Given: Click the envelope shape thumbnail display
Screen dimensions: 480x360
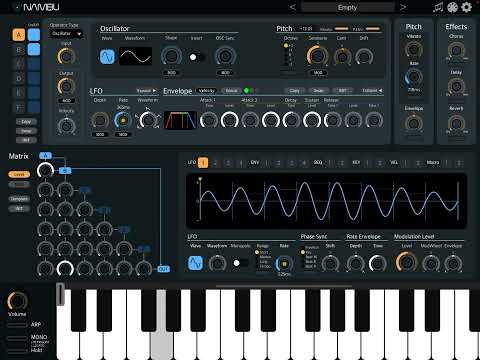Looking at the screenshot, I should (180, 120).
